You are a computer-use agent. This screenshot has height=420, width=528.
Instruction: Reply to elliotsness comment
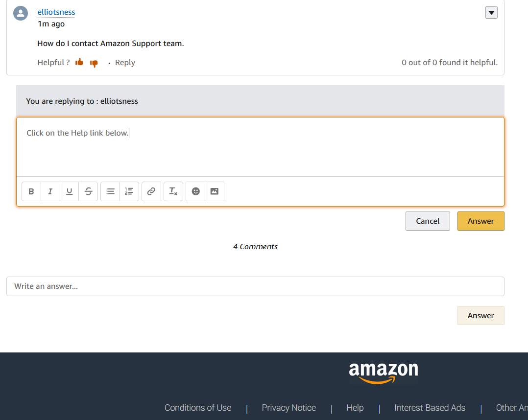(125, 63)
